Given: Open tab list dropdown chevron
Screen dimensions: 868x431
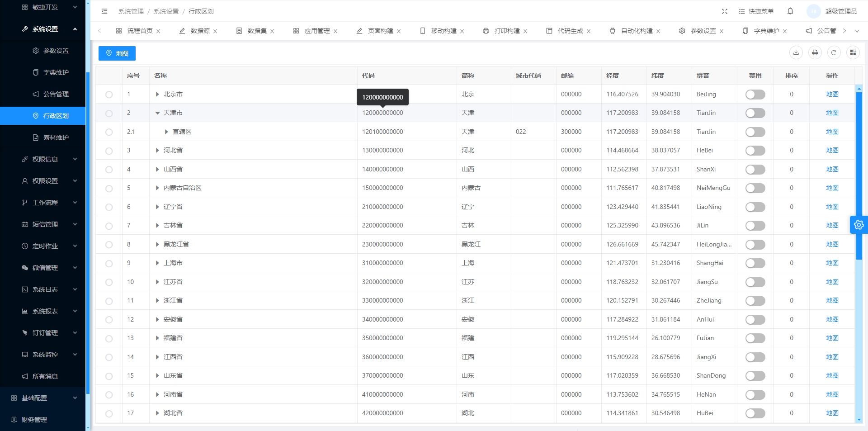Looking at the screenshot, I should 857,31.
